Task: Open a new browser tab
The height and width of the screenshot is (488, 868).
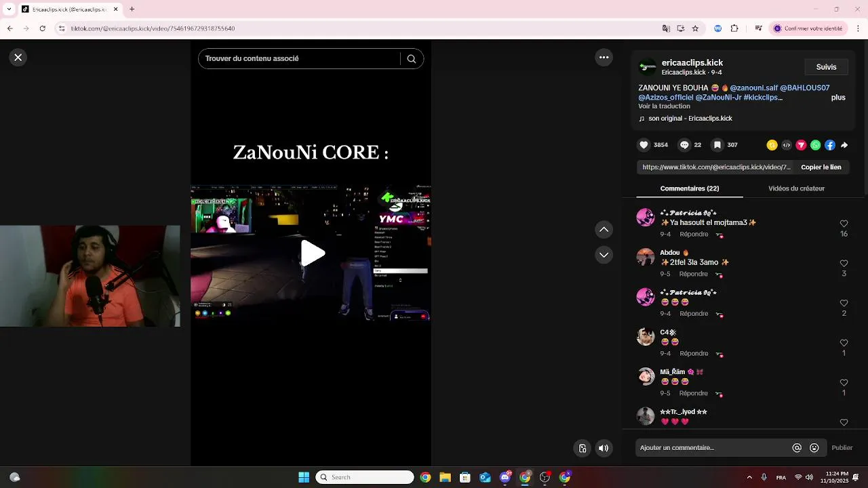Action: pyautogui.click(x=132, y=9)
